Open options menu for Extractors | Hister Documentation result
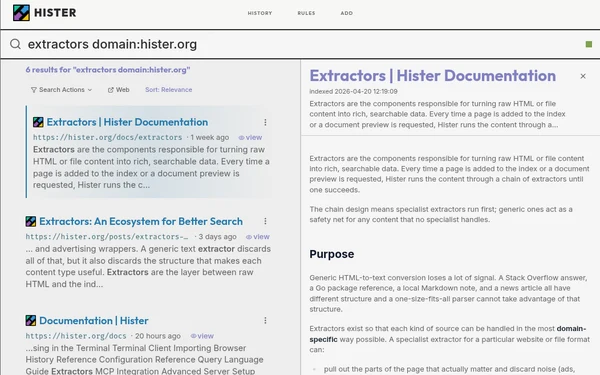Image resolution: width=600 pixels, height=375 pixels. click(265, 122)
